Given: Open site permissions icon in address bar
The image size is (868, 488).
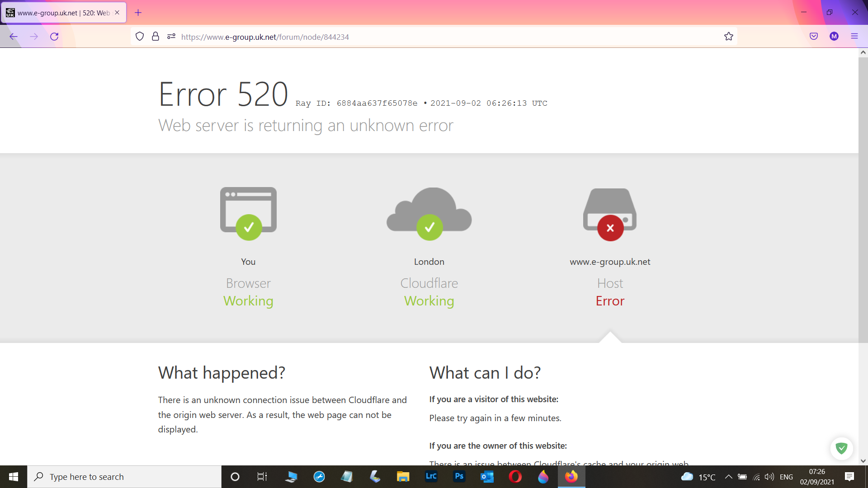Looking at the screenshot, I should pyautogui.click(x=171, y=37).
